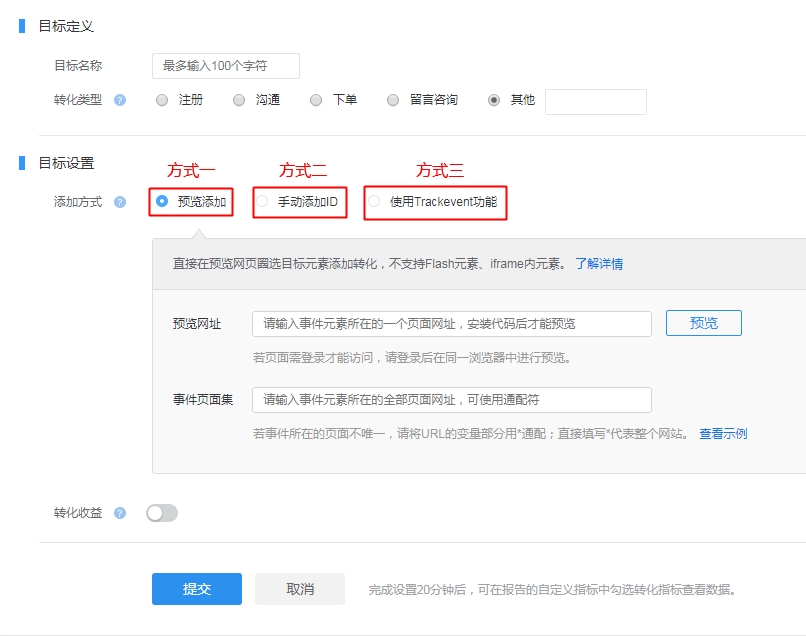
Task: Click the 目标名称 text field
Action: pos(226,66)
